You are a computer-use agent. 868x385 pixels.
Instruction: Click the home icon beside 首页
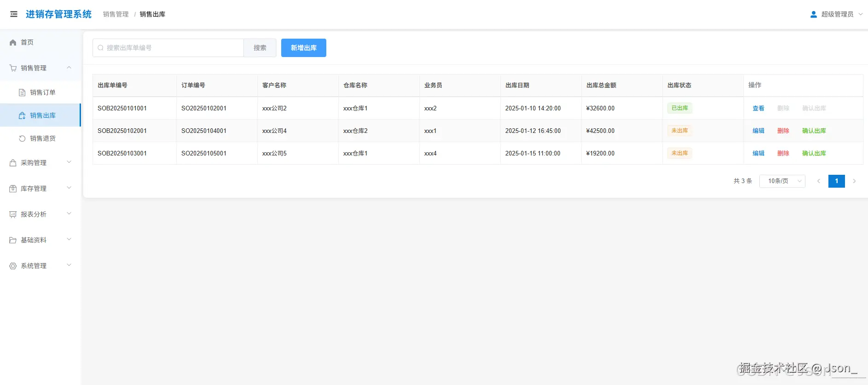[13, 42]
